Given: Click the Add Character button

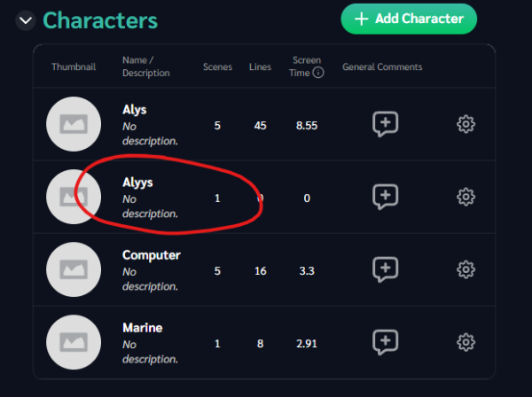Looking at the screenshot, I should [409, 19].
